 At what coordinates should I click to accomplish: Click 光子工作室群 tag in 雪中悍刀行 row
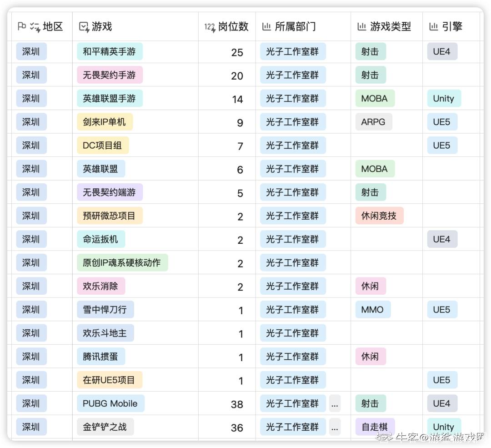pos(293,310)
